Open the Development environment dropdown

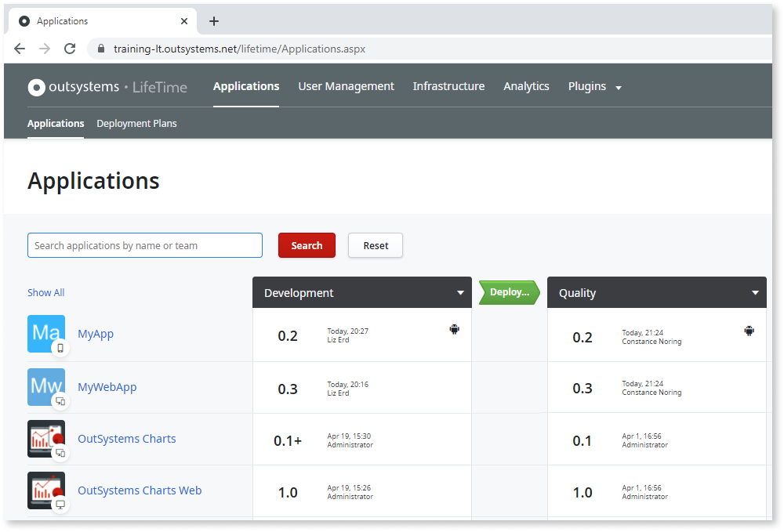pyautogui.click(x=460, y=292)
